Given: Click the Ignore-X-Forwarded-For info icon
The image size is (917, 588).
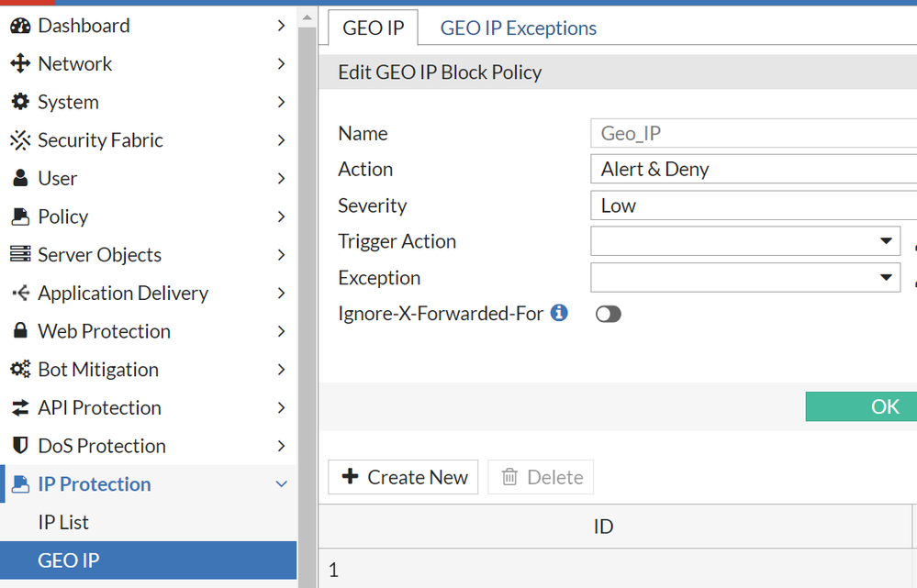Looking at the screenshot, I should tap(559, 314).
